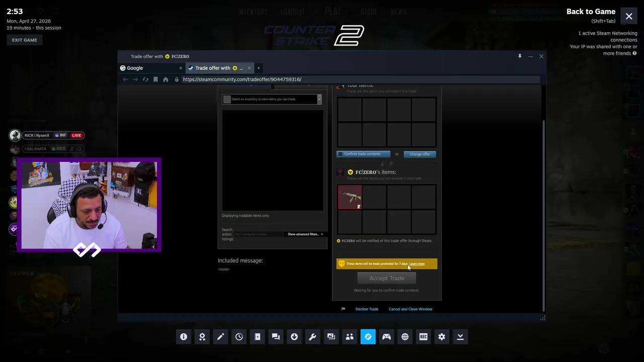
Task: Collapse the overlay toolbar with the down-arrow icon
Action: coord(460,337)
